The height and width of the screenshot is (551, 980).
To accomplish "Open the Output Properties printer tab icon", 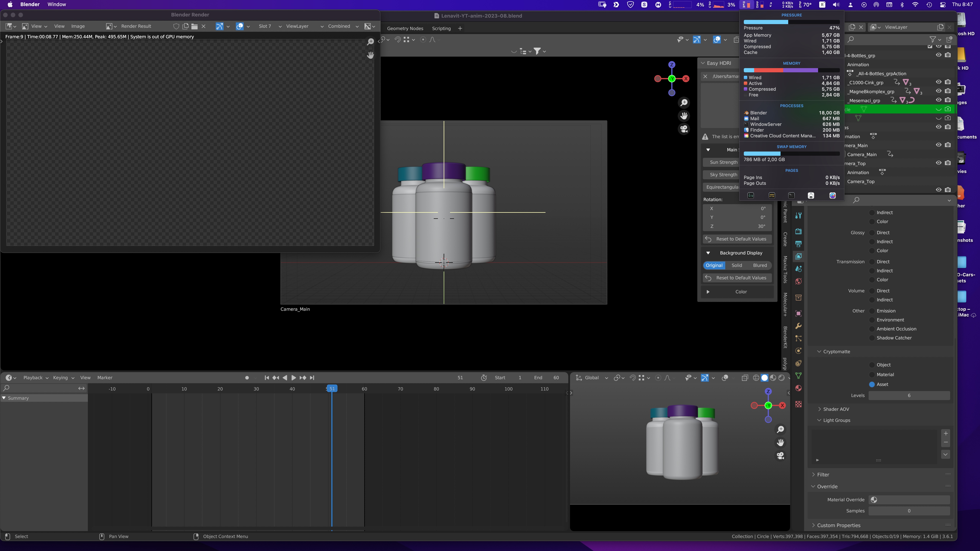I will 798,244.
